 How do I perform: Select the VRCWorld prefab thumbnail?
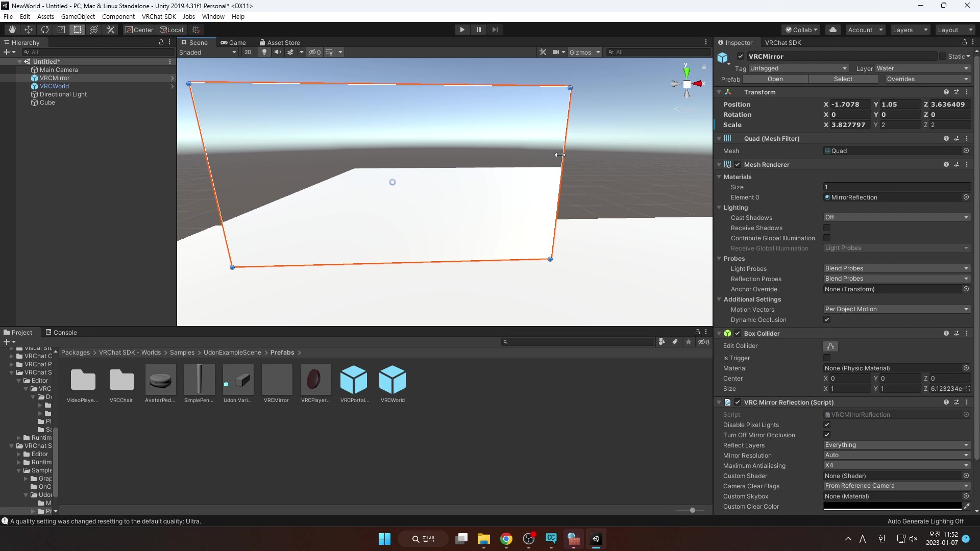[x=392, y=380]
